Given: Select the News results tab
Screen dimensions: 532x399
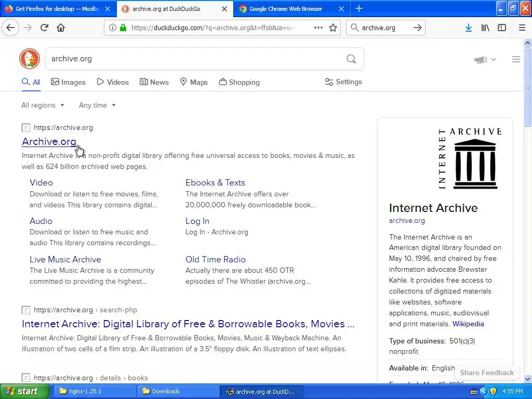Looking at the screenshot, I should pyautogui.click(x=154, y=82).
